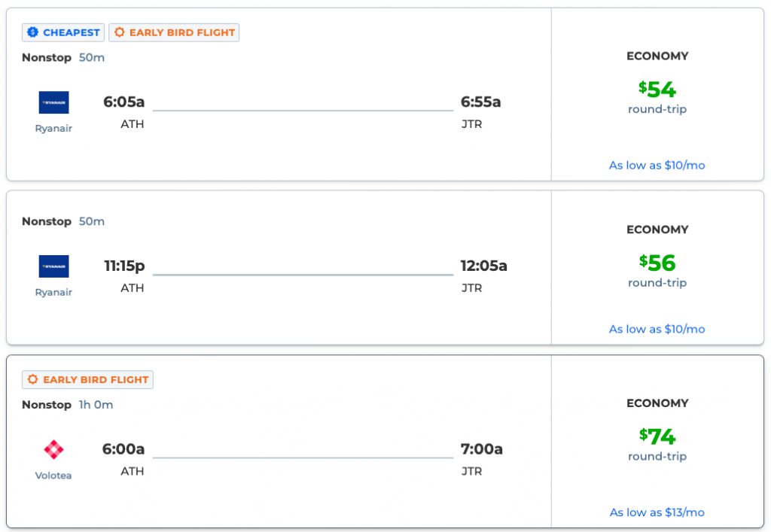This screenshot has height=532, width=771.
Task: Click the Ryanair logo on the 6:05a flight
Action: (x=53, y=102)
